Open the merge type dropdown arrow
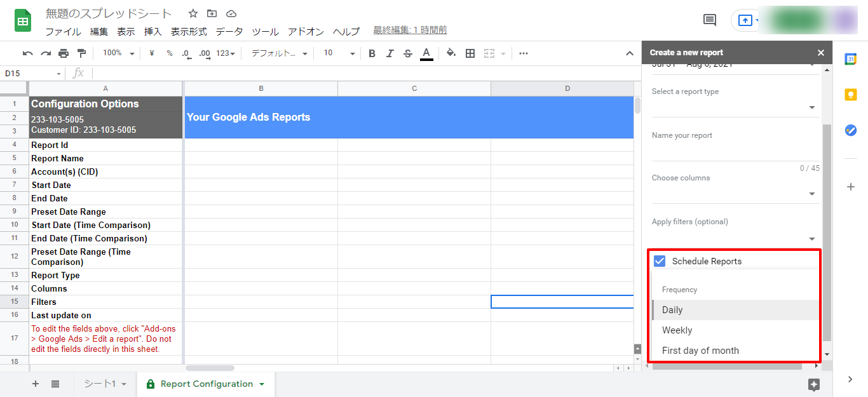Image resolution: width=868 pixels, height=397 pixels. (x=504, y=53)
